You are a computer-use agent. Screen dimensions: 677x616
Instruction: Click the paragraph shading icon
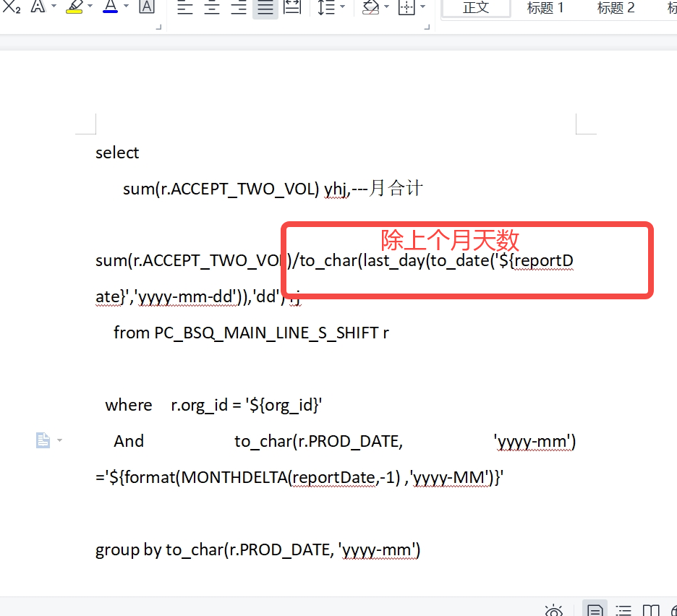[x=370, y=7]
